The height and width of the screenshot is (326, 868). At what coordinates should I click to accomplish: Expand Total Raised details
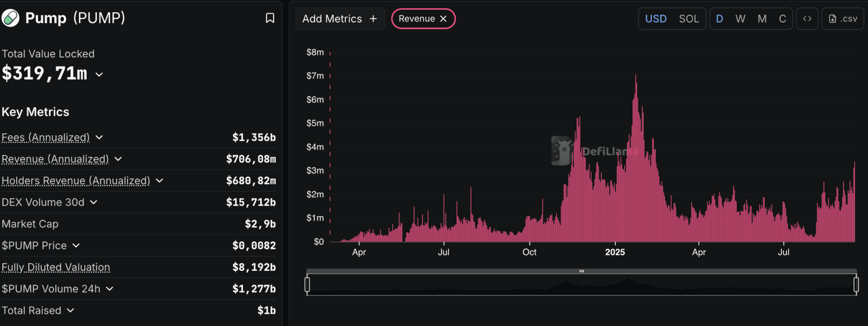pyautogui.click(x=70, y=310)
